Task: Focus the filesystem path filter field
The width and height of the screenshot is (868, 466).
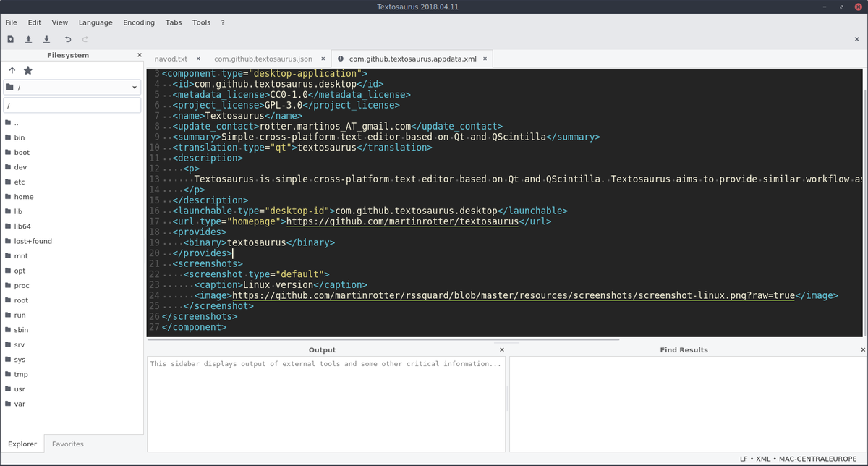Action: tap(72, 106)
